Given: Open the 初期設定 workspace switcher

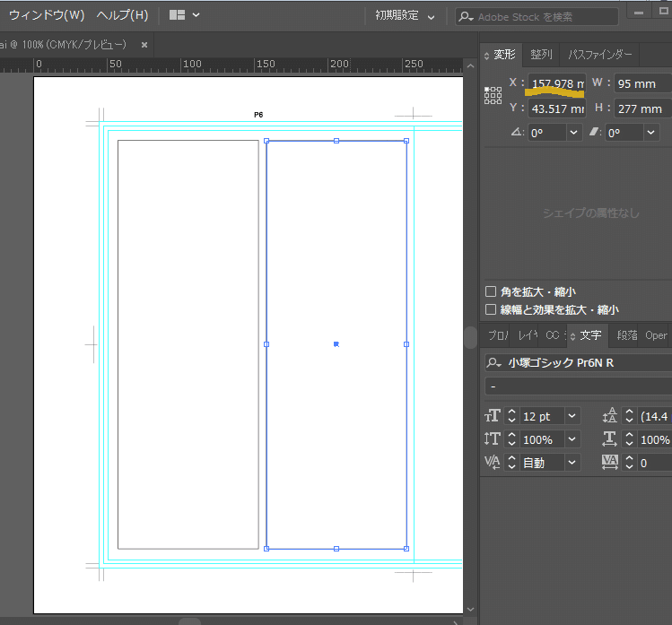Looking at the screenshot, I should pos(405,16).
